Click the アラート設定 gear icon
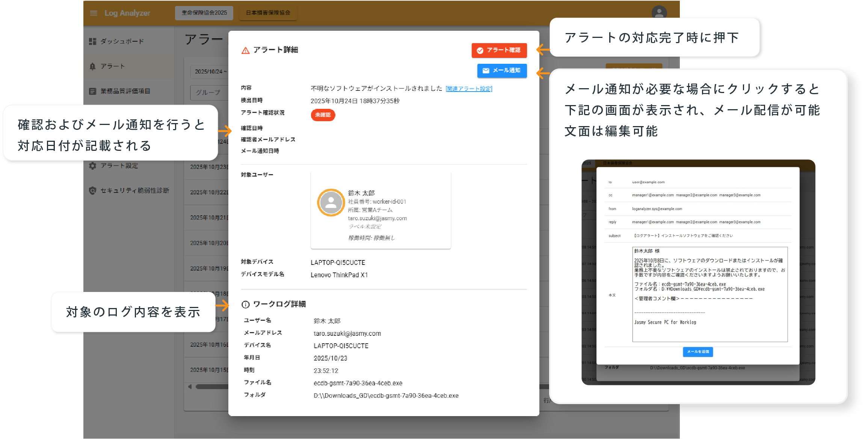 click(x=92, y=165)
